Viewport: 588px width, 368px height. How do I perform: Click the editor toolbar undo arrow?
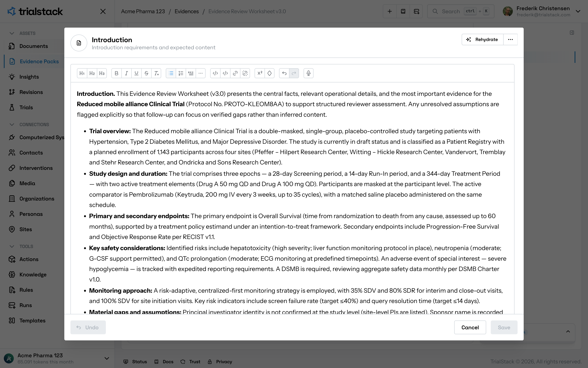[284, 73]
